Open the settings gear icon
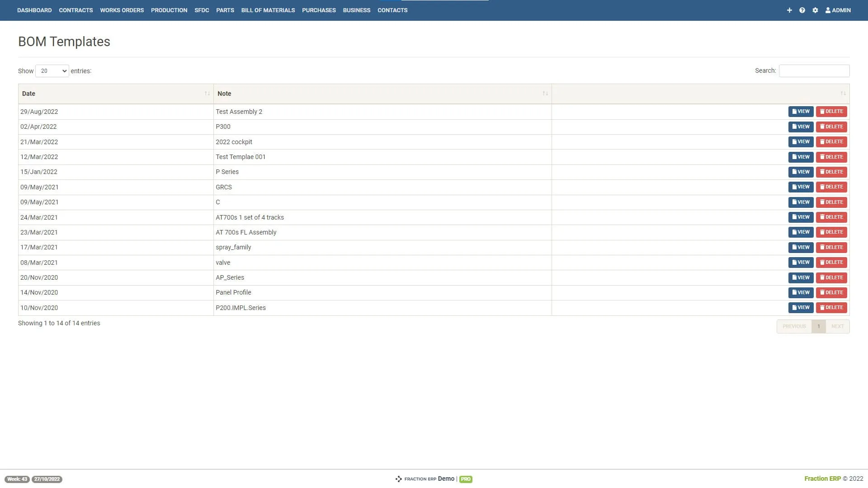This screenshot has width=868, height=488. (x=815, y=10)
